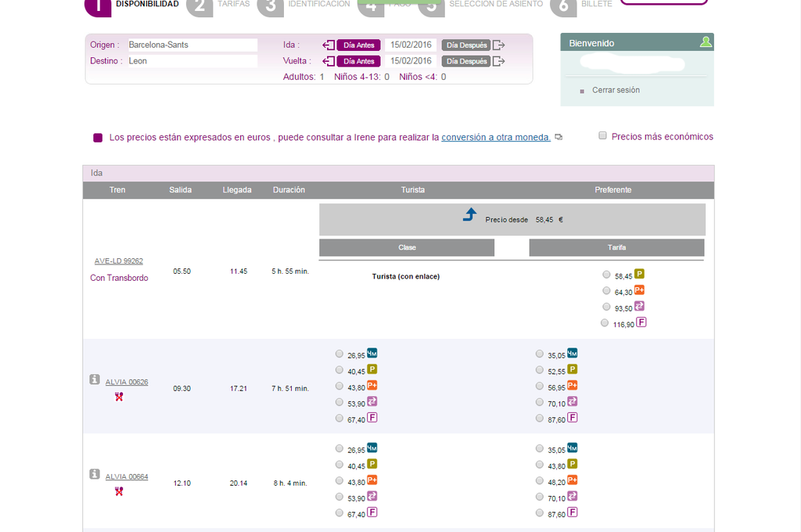Select 64,30 fare for AVE-LD 99262
The width and height of the screenshot is (801, 532).
coord(606,290)
